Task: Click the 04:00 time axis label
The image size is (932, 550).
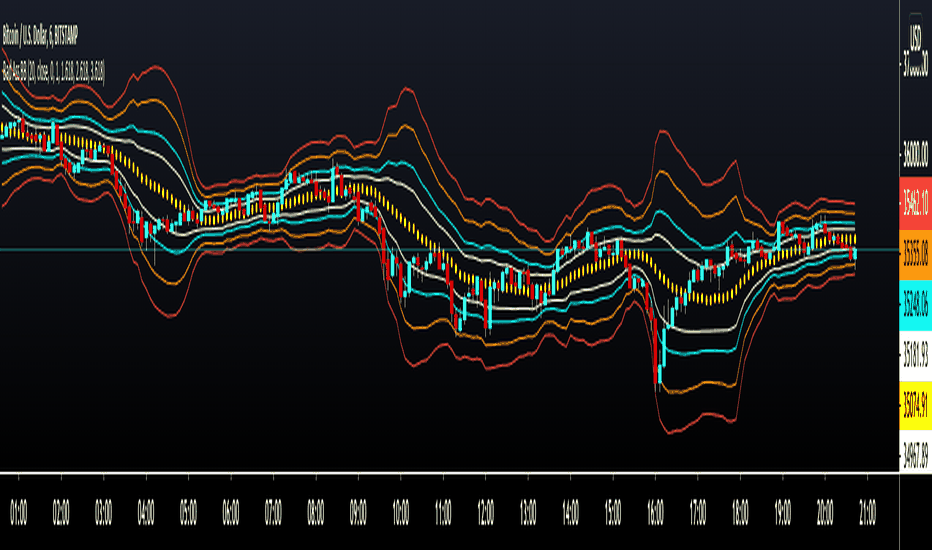Action: click(146, 512)
